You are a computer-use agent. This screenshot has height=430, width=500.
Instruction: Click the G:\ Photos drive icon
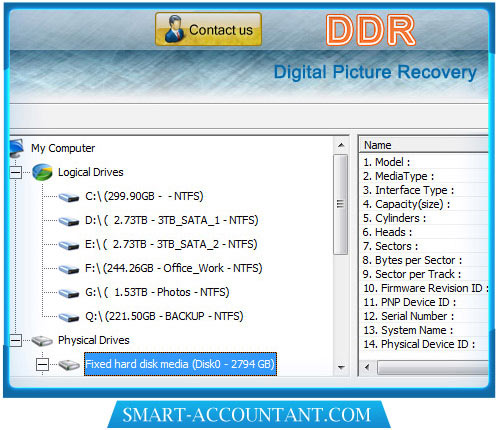click(x=69, y=293)
